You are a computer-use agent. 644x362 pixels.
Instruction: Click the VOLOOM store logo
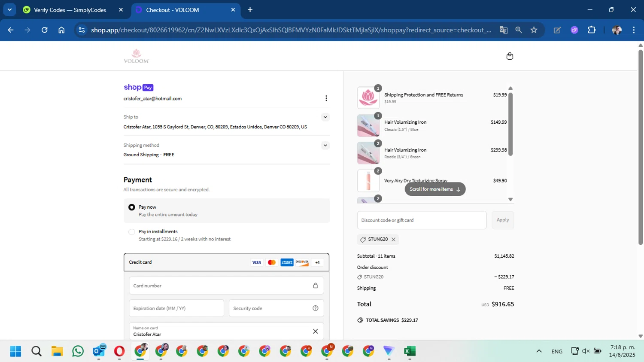(x=137, y=56)
